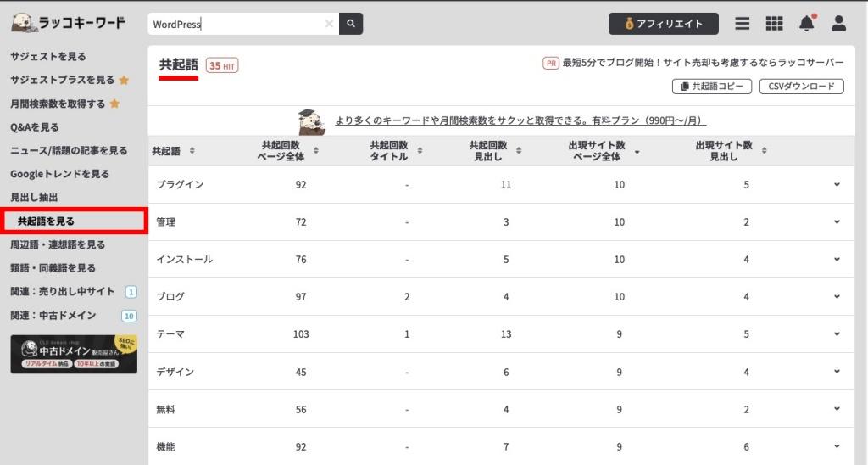Expand the テーマ row chevron

pyautogui.click(x=837, y=333)
